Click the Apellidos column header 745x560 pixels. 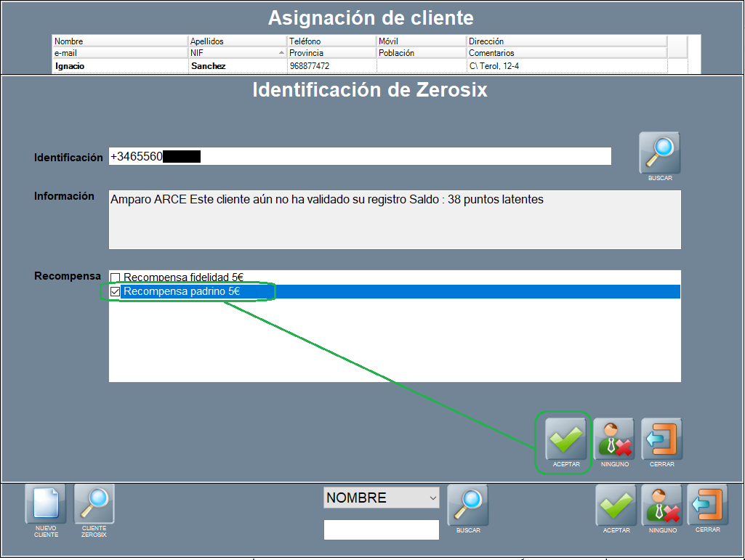pos(236,41)
